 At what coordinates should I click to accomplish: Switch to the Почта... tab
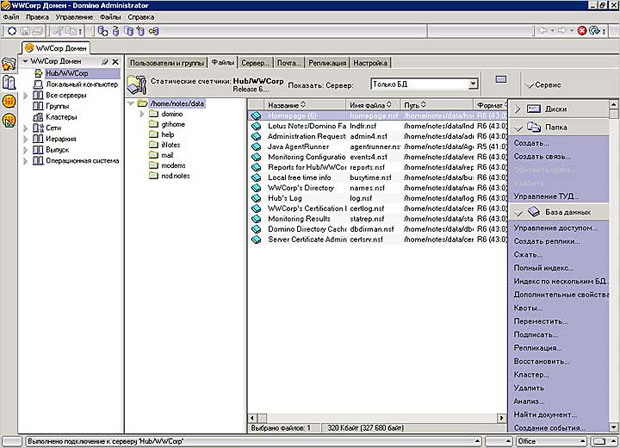pos(289,63)
